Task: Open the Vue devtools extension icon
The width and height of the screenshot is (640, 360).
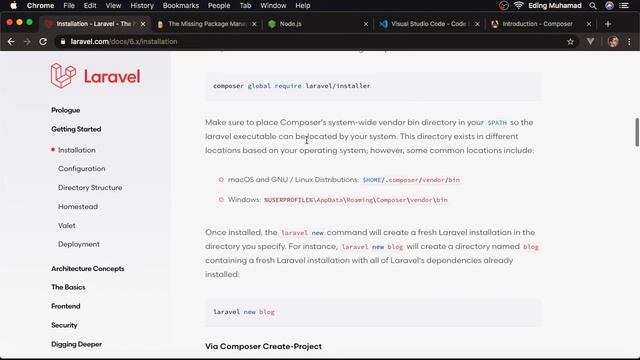Action: (590, 42)
